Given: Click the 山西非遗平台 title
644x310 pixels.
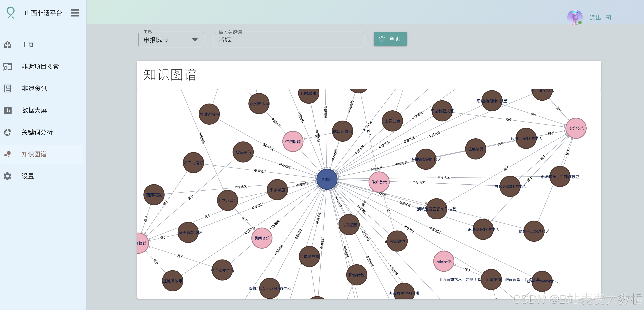Looking at the screenshot, I should click(43, 13).
